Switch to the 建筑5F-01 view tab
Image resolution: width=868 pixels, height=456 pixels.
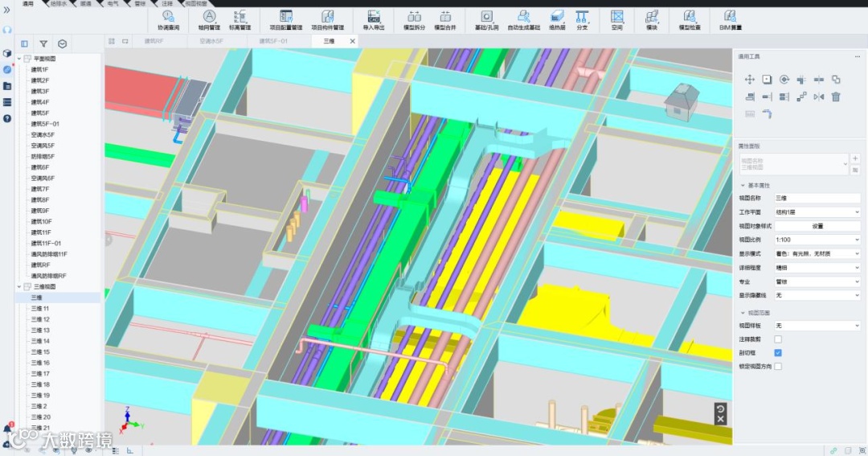[272, 41]
